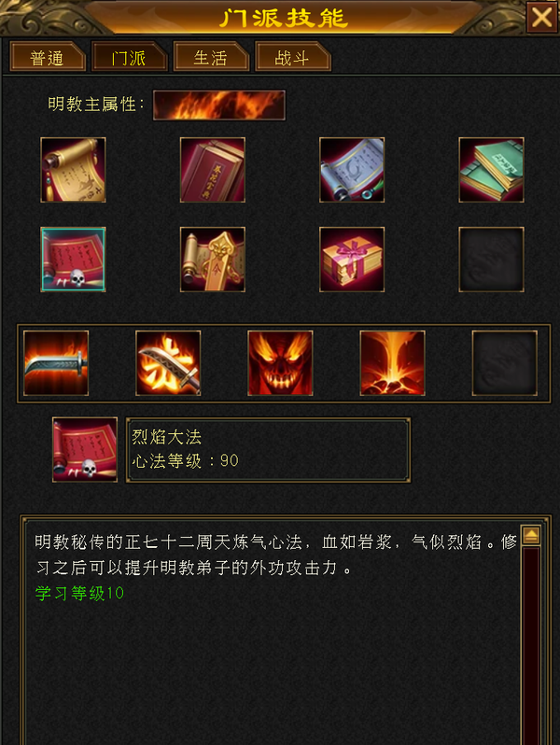Choose the green books skill icon
This screenshot has width=560, height=745.
click(x=492, y=170)
